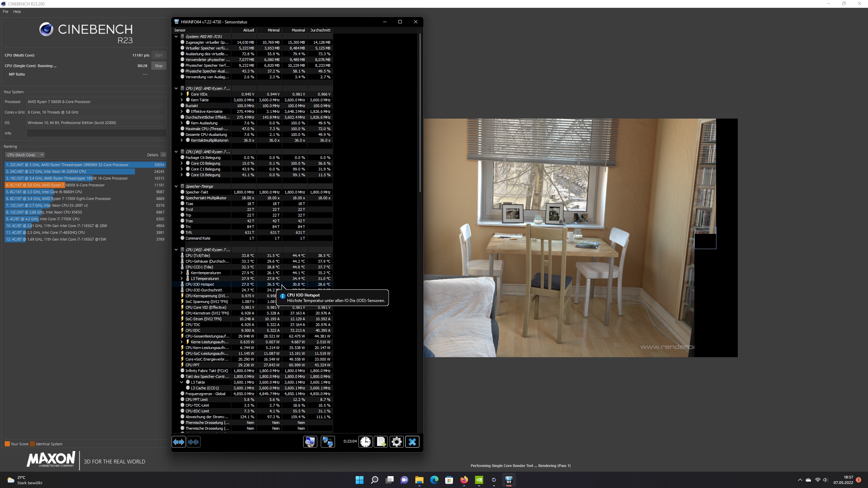Toggle ranking Details dropdown arrow
Viewport: 868px width, 488px height.
click(x=163, y=155)
